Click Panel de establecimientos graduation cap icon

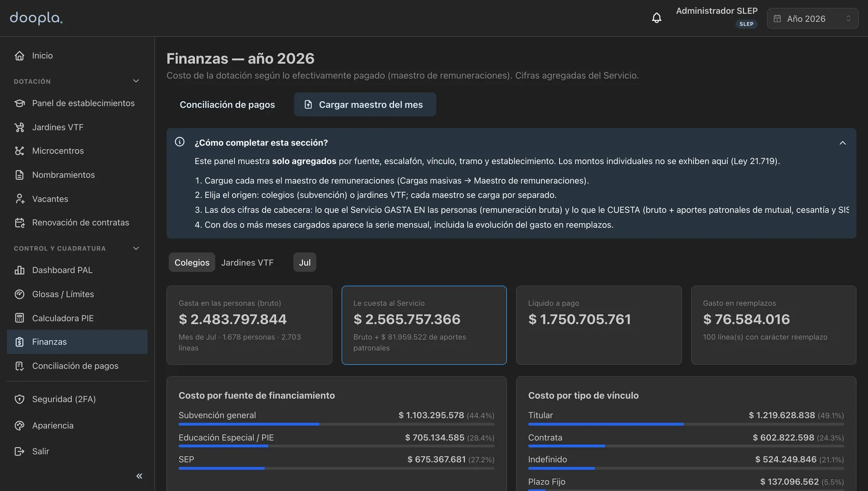point(19,103)
